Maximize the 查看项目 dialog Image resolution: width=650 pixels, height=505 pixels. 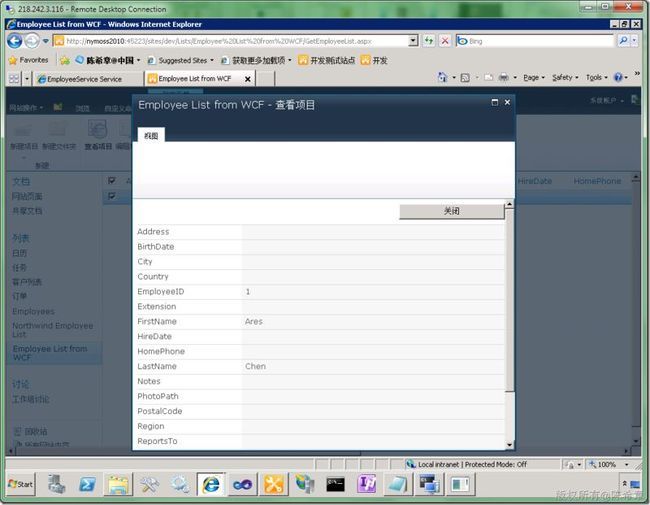[x=495, y=102]
